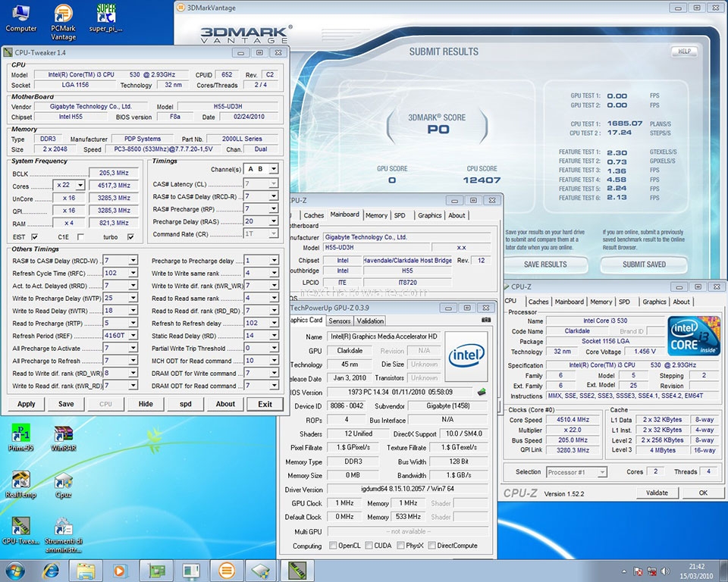728x582 pixels.
Task: Open CPU-Z Processor #1 selection dropdown
Action: pos(602,472)
